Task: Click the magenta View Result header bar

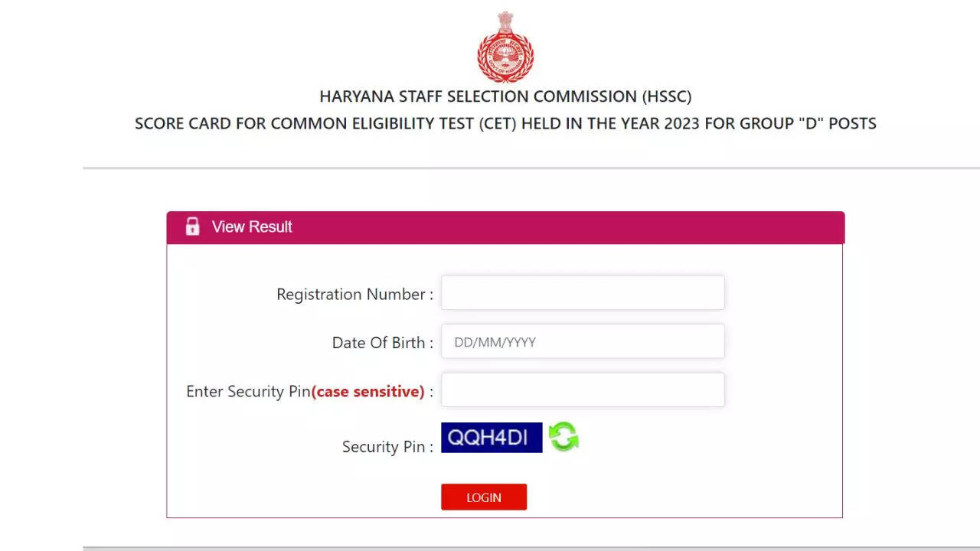Action: coord(536,227)
